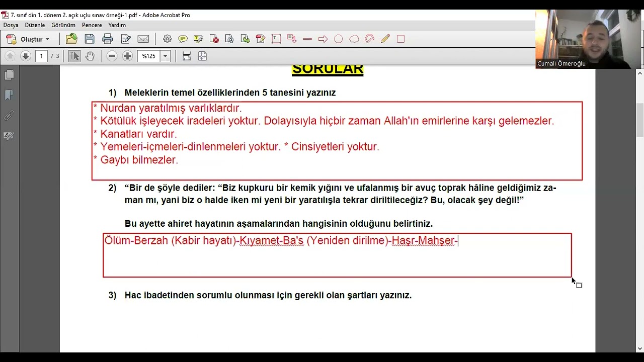The width and height of the screenshot is (644, 362).
Task: Click the Adobe Acrobat title bar icon
Action: click(5, 15)
